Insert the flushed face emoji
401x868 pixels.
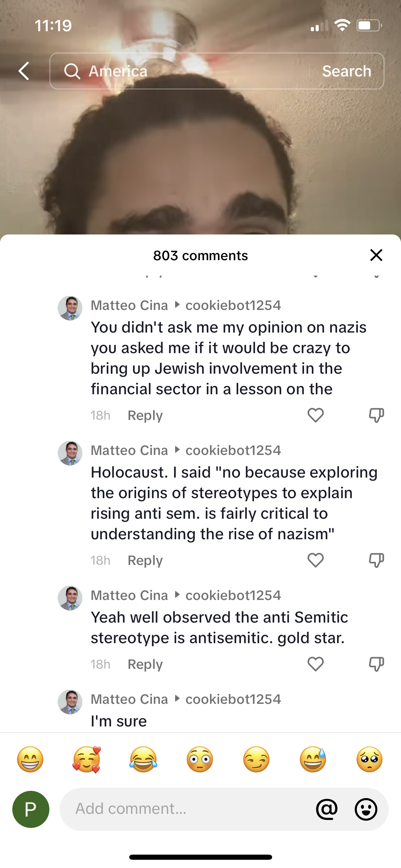coord(200,759)
